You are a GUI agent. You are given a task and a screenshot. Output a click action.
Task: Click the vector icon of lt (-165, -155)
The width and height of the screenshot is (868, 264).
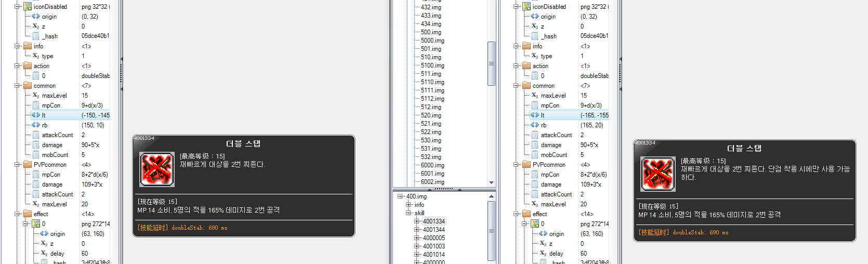pyautogui.click(x=535, y=115)
